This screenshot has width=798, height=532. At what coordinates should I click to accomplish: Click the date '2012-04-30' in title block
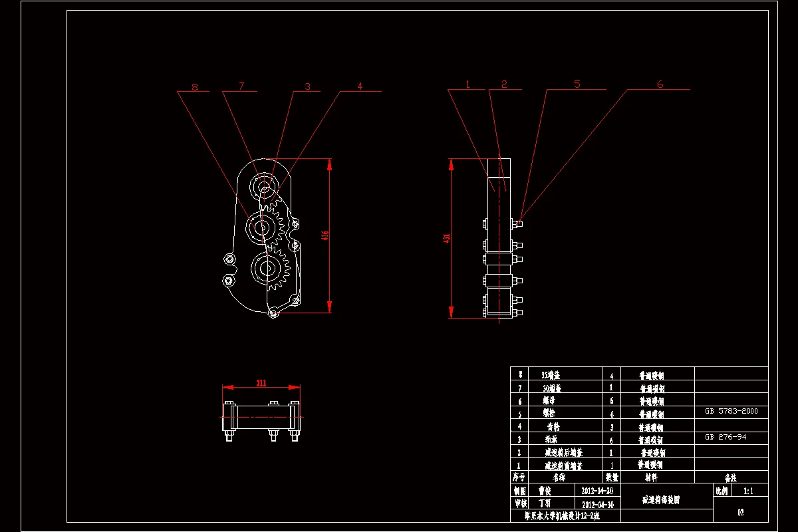[597, 504]
